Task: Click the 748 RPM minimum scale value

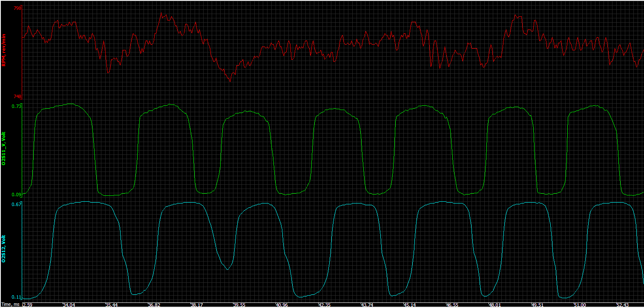Action: pos(17,96)
